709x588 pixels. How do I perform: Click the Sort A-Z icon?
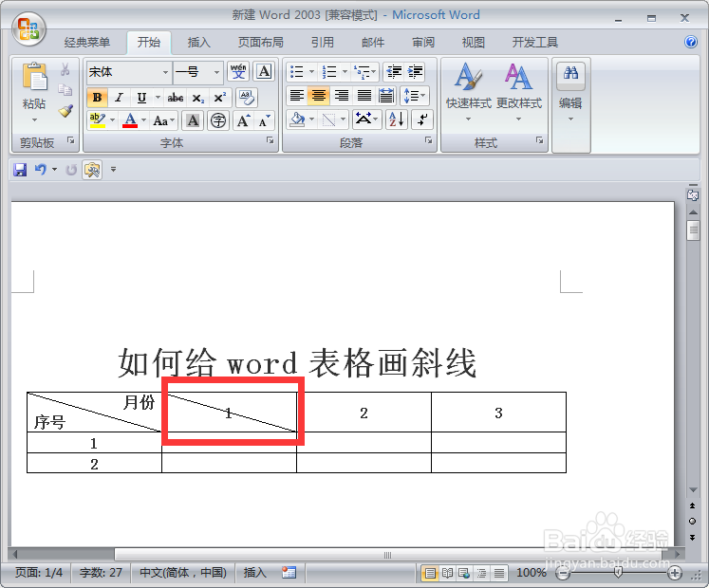(397, 119)
